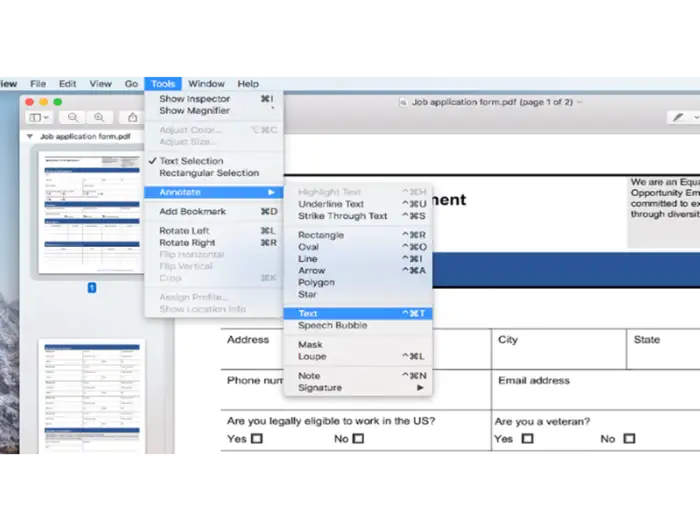The width and height of the screenshot is (700, 525).
Task: Select Rectangular Selection in Tools menu
Action: [208, 173]
